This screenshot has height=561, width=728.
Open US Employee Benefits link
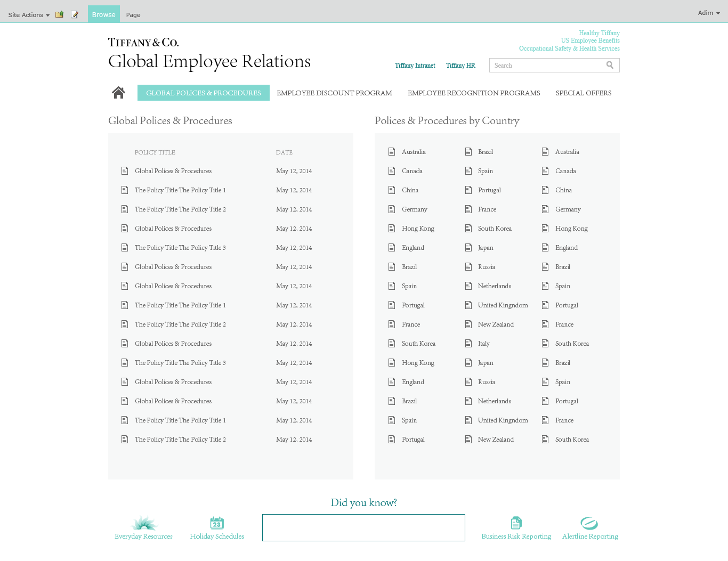click(590, 40)
